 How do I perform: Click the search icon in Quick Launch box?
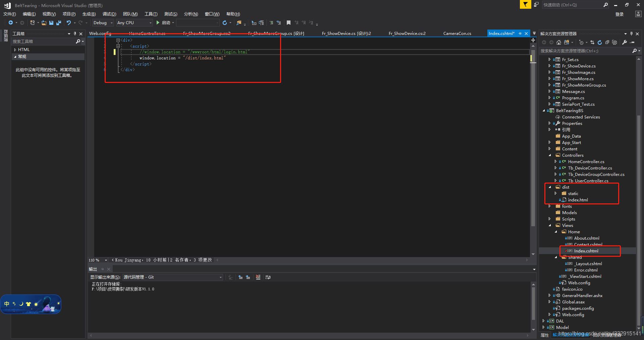click(x=605, y=5)
